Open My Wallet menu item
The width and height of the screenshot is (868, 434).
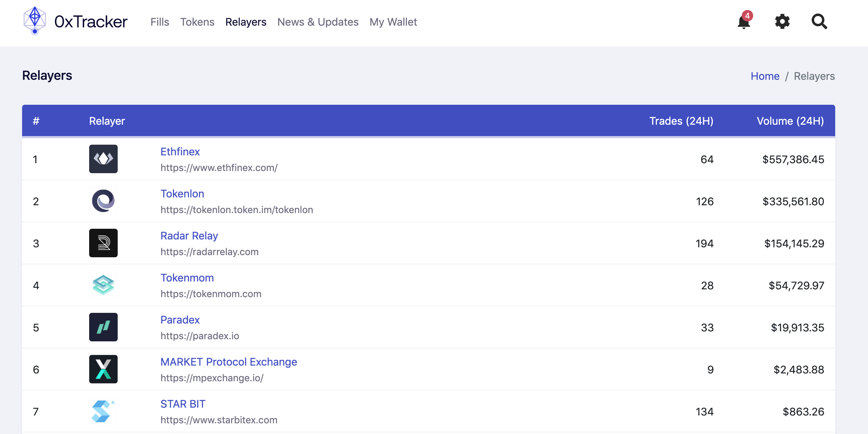tap(394, 22)
